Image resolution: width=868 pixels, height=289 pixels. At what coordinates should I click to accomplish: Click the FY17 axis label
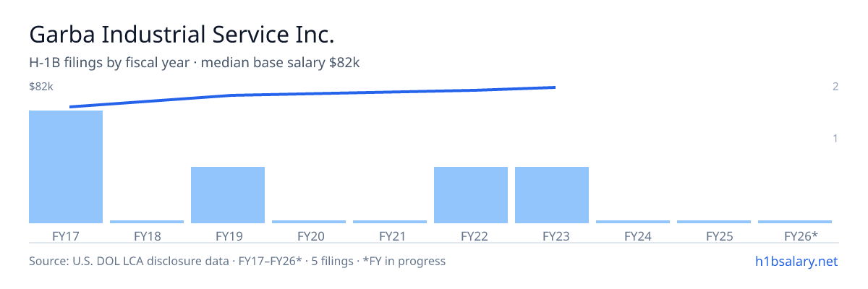pyautogui.click(x=66, y=236)
